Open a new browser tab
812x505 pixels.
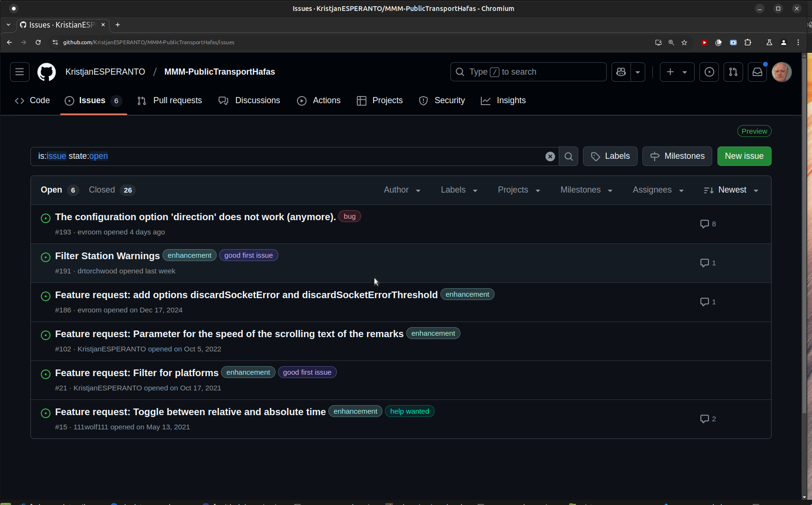(x=118, y=25)
